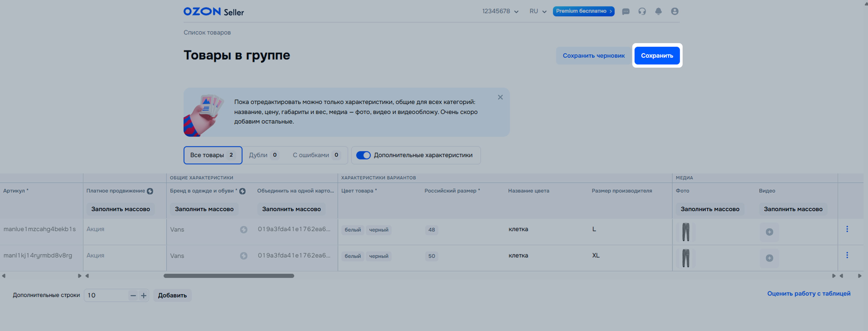Open the first row trousers photo thumbnail
This screenshot has width=868, height=331.
pos(685,232)
